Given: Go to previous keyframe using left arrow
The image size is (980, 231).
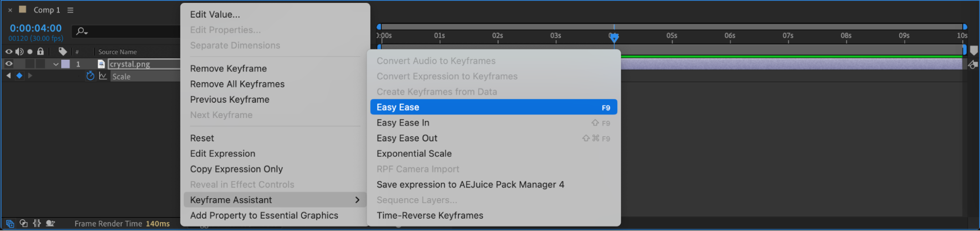Looking at the screenshot, I should 8,76.
